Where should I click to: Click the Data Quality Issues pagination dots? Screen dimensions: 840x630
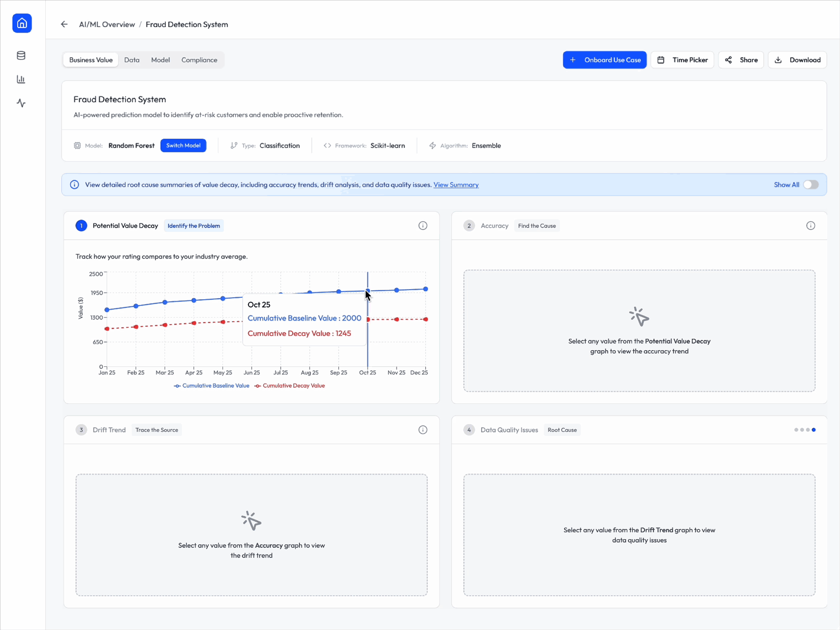[x=805, y=430]
